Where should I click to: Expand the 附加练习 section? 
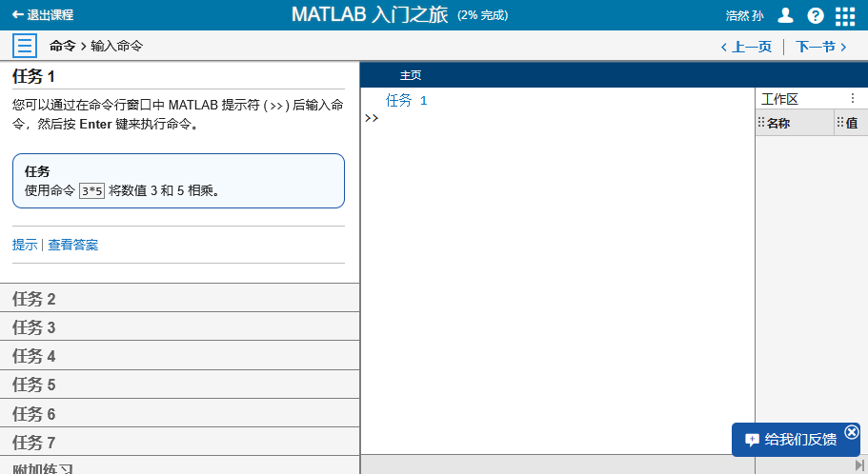[x=179, y=465]
